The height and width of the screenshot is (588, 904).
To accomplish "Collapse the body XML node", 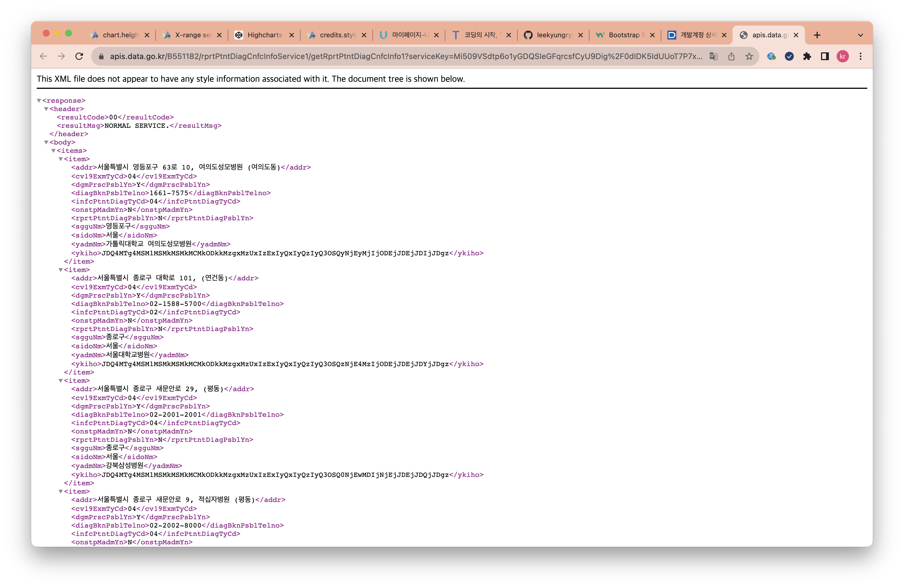I will click(46, 143).
